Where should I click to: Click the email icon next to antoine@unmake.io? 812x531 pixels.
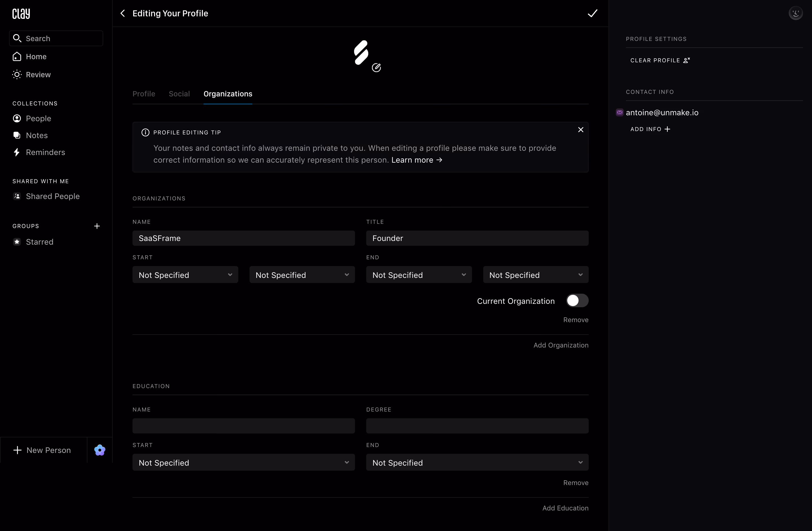(x=620, y=112)
